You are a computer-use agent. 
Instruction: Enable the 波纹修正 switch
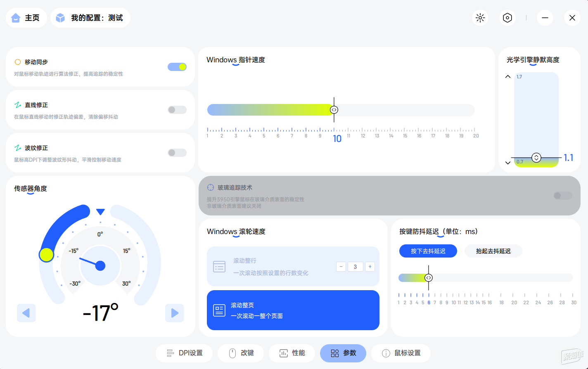(177, 153)
